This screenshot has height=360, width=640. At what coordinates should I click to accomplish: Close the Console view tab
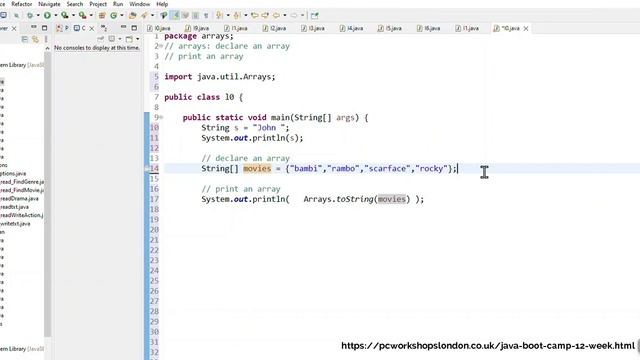pos(91,28)
